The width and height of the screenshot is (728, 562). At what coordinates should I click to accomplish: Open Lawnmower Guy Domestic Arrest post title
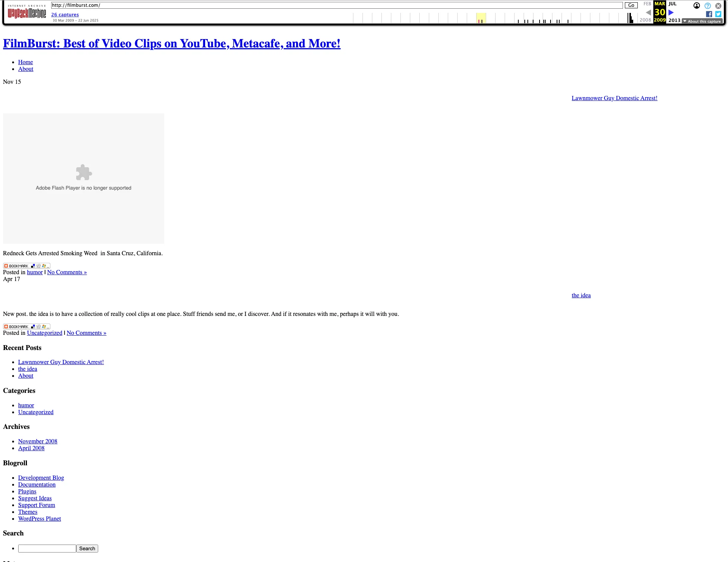(x=614, y=98)
